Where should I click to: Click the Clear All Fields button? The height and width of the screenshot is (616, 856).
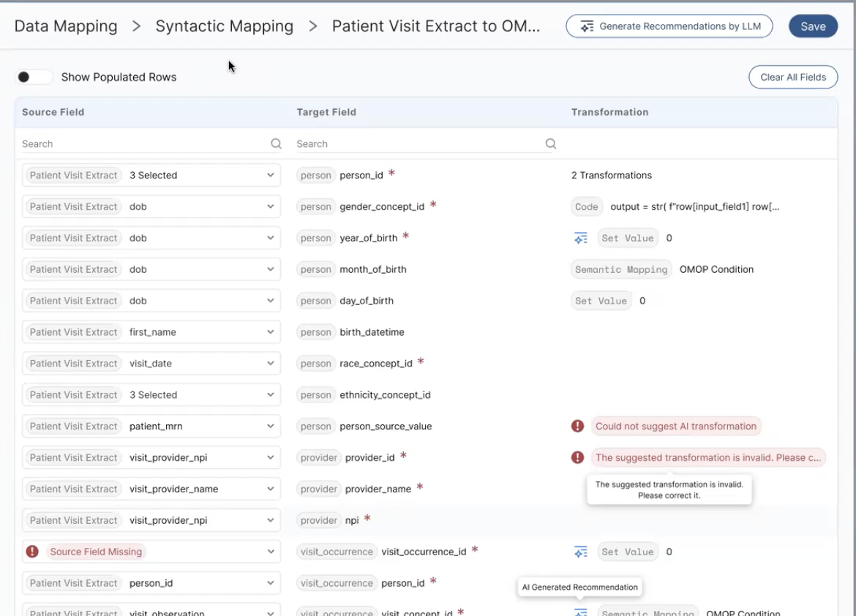coord(792,77)
